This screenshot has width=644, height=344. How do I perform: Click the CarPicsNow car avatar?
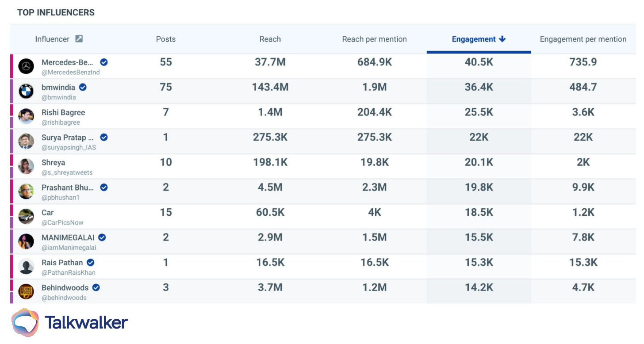point(26,217)
